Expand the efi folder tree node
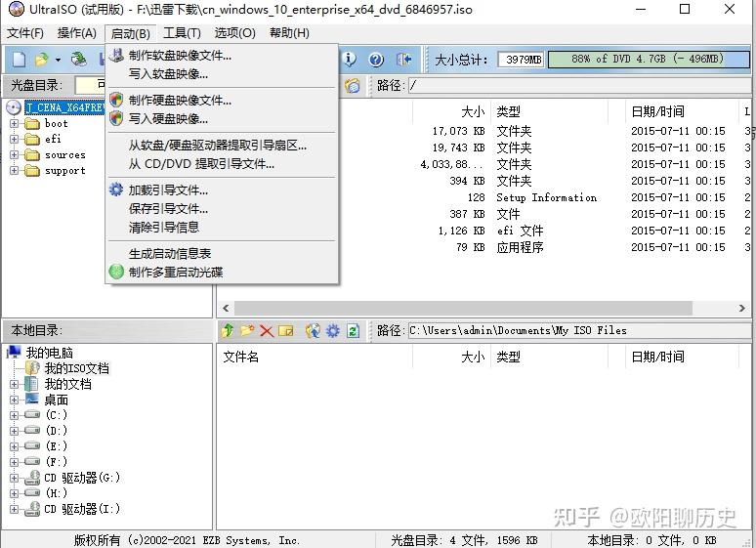The height and width of the screenshot is (548, 756). click(x=14, y=140)
